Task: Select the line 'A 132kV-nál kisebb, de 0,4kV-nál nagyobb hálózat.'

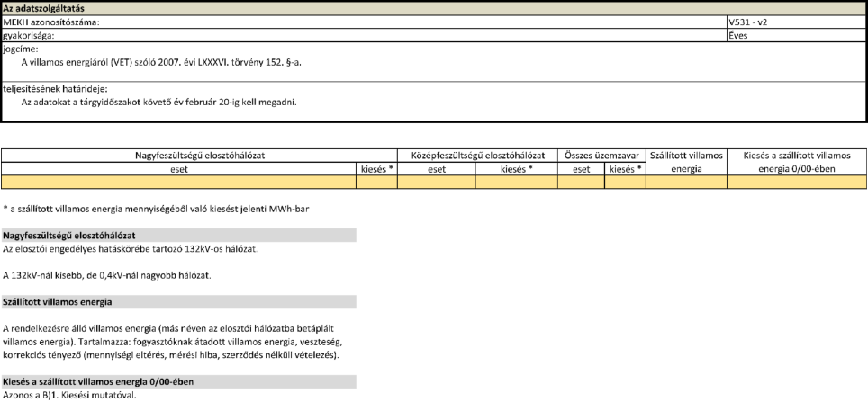Action: pyautogui.click(x=107, y=275)
